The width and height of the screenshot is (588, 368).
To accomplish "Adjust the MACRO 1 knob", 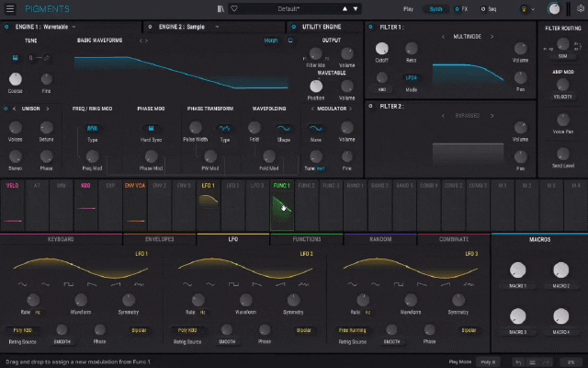I will (x=517, y=270).
